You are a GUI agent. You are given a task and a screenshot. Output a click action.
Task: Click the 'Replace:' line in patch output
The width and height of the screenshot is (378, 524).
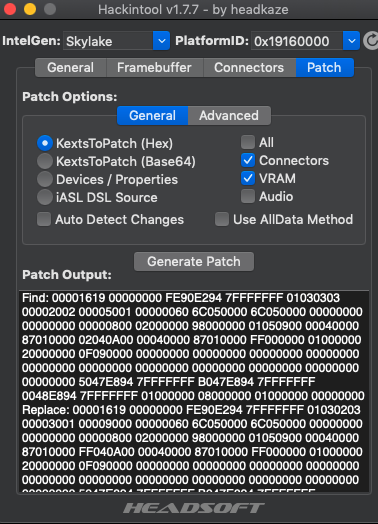click(191, 410)
